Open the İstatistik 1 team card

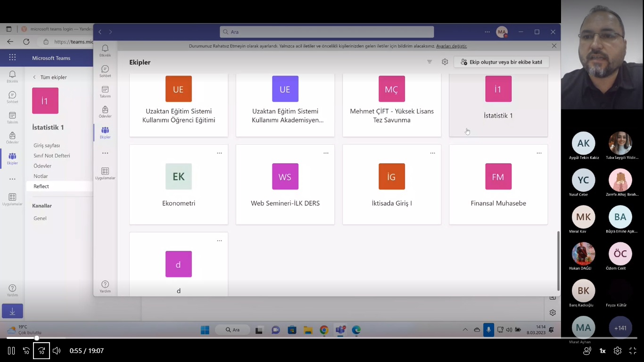(x=498, y=105)
